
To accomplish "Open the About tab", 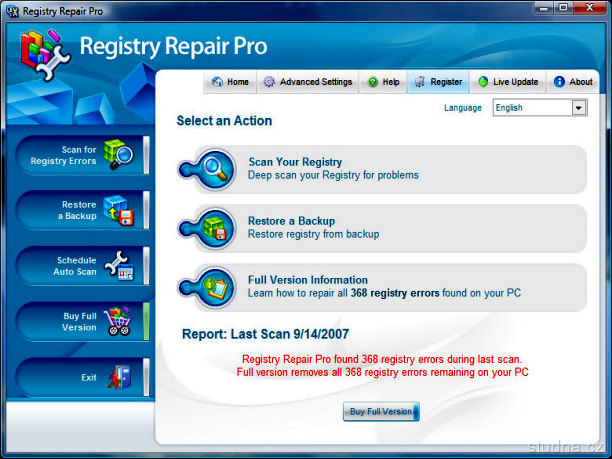I will click(x=573, y=82).
